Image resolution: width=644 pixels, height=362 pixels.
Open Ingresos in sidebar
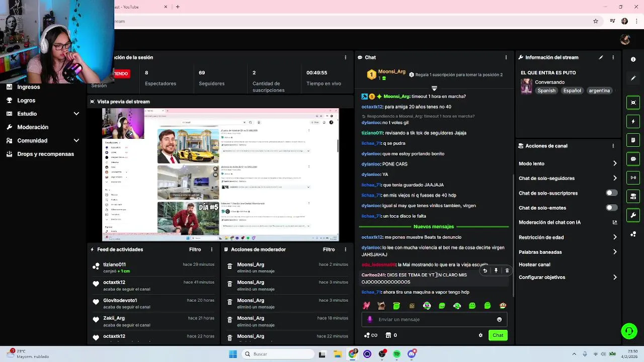(x=28, y=87)
